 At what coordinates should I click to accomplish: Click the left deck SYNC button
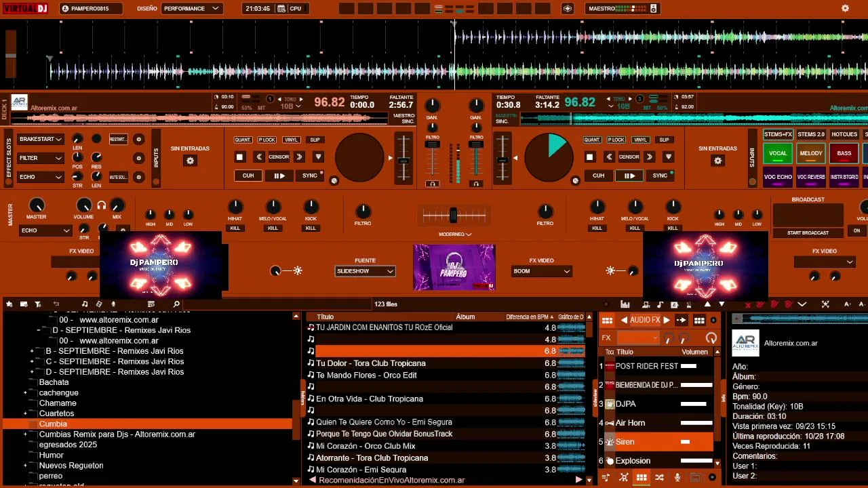[x=311, y=176]
